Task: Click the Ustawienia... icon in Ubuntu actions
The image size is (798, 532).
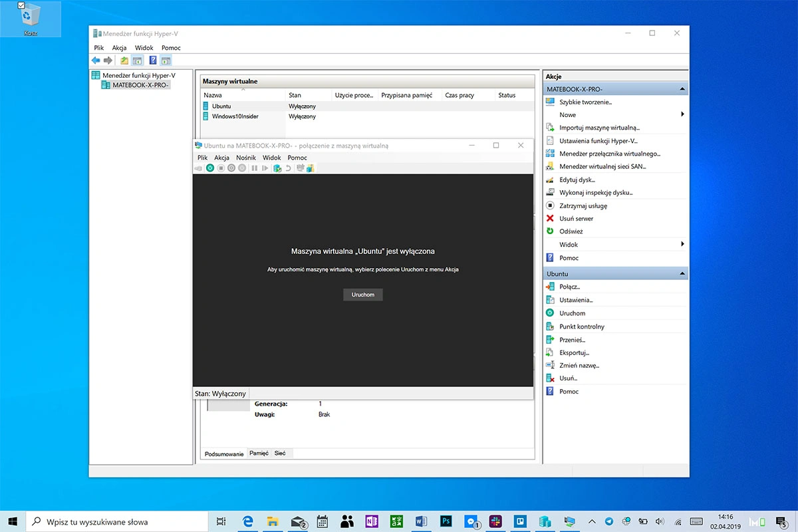Action: [550, 300]
